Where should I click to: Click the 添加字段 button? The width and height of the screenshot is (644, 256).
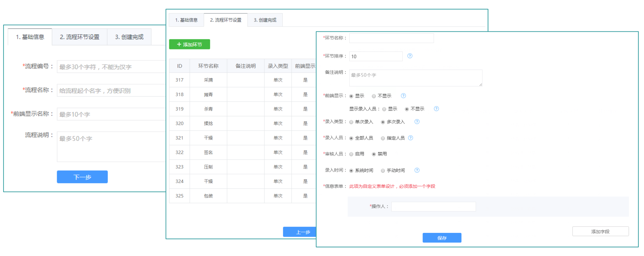pos(600,232)
